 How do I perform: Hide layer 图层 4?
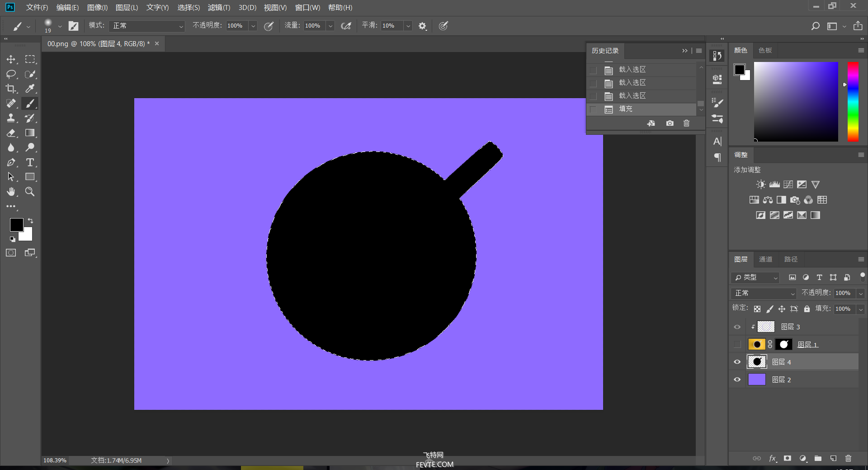pos(737,362)
